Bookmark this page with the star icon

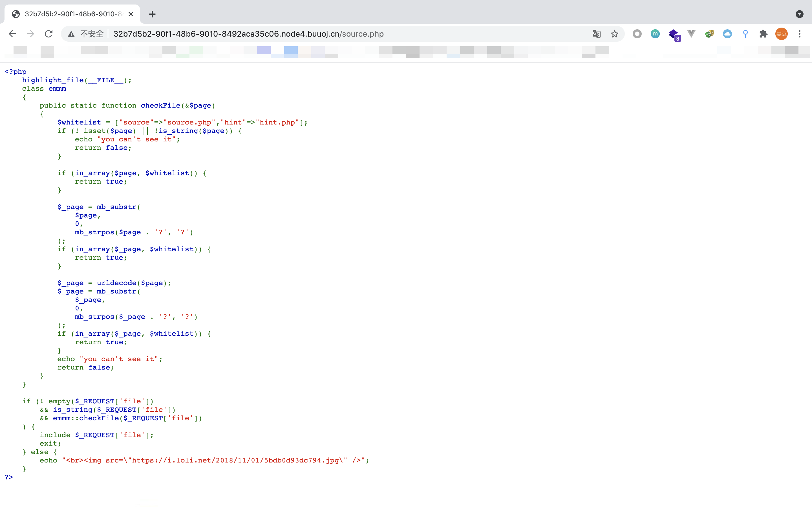(614, 34)
